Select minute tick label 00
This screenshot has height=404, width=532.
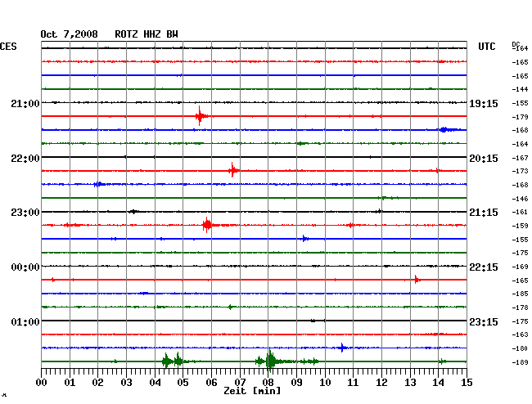click(41, 382)
